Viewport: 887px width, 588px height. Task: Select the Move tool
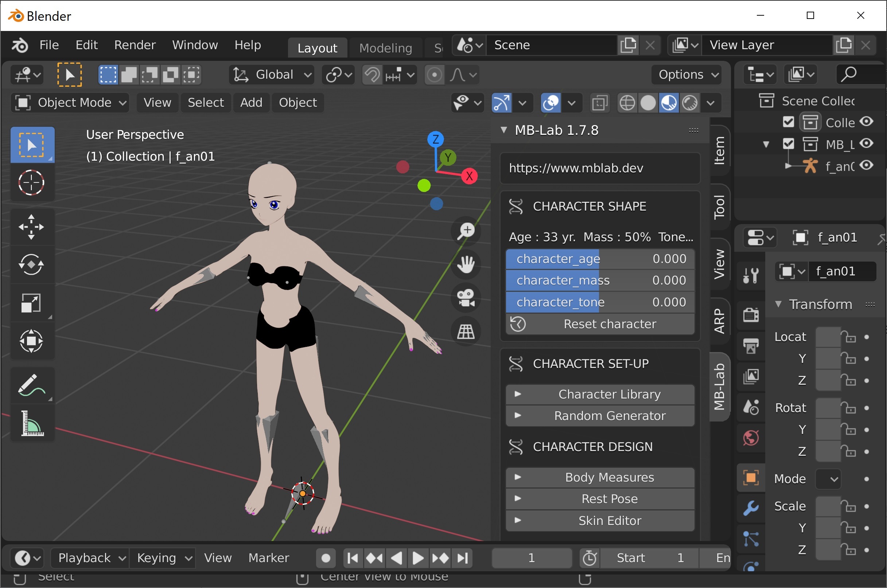[x=31, y=227]
